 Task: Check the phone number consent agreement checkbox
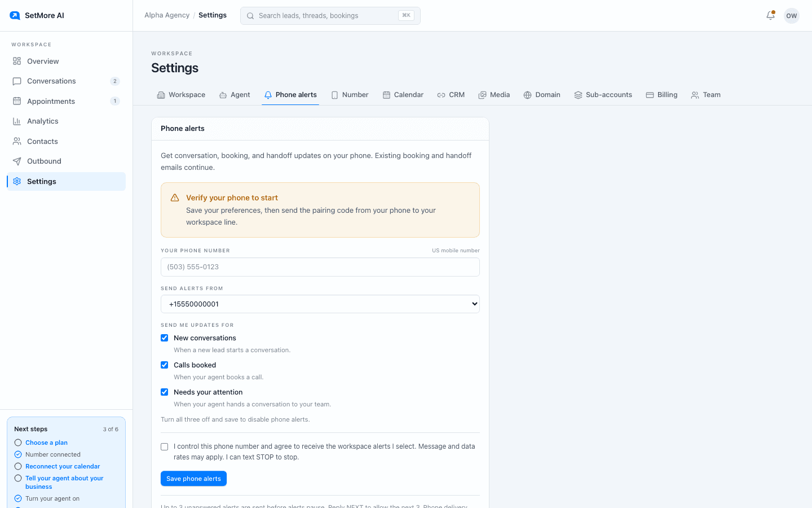pyautogui.click(x=165, y=446)
